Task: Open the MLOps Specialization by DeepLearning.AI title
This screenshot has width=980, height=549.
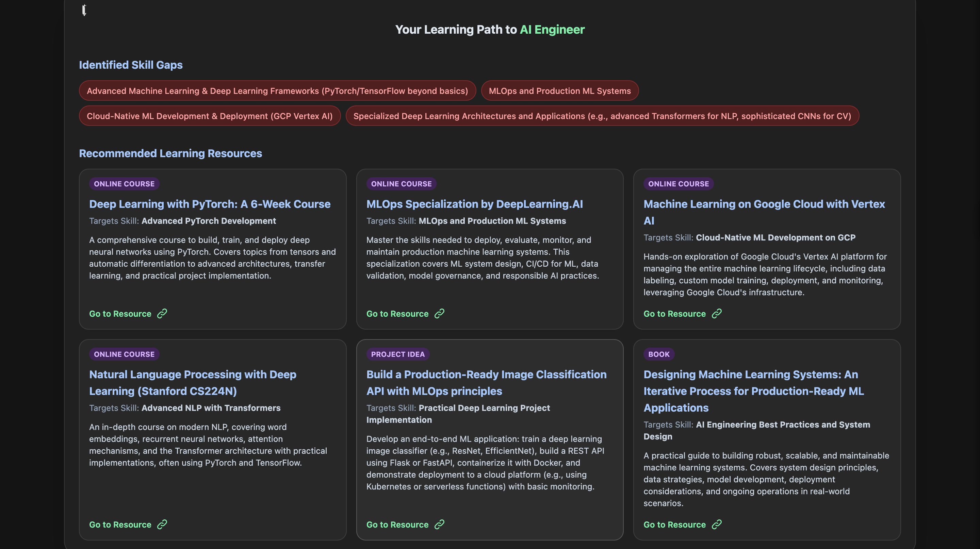Action: pyautogui.click(x=474, y=204)
